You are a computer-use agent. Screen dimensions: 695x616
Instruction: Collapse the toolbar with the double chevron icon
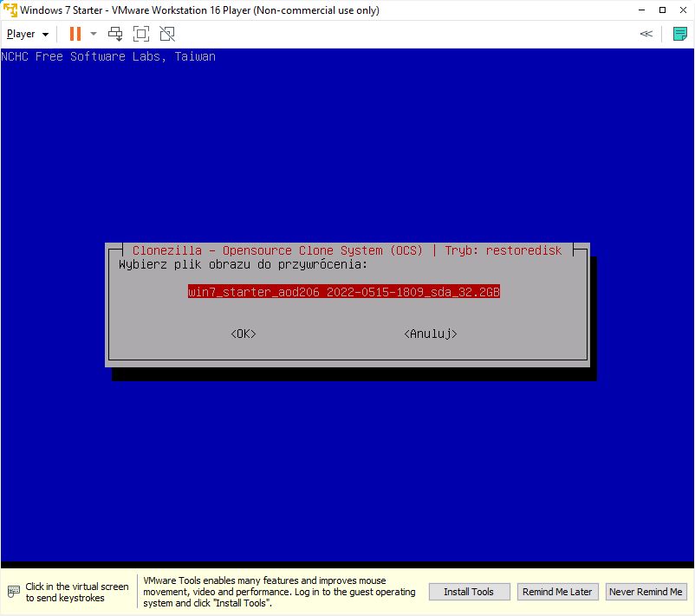[646, 34]
